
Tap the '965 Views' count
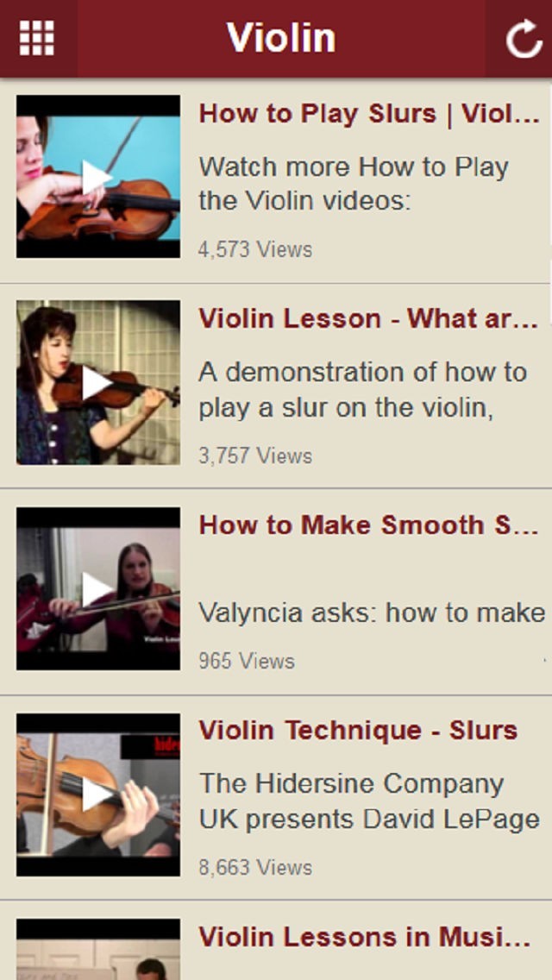247,662
